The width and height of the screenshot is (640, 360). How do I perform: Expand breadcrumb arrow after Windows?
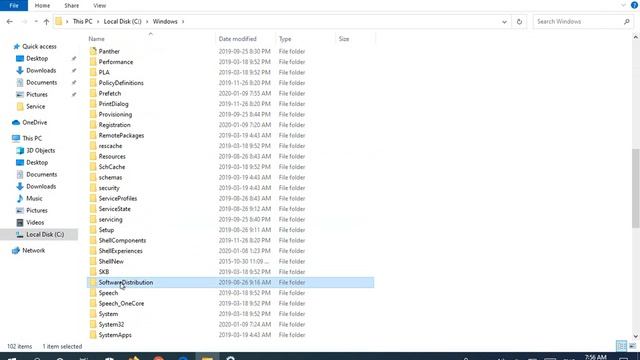pos(183,22)
